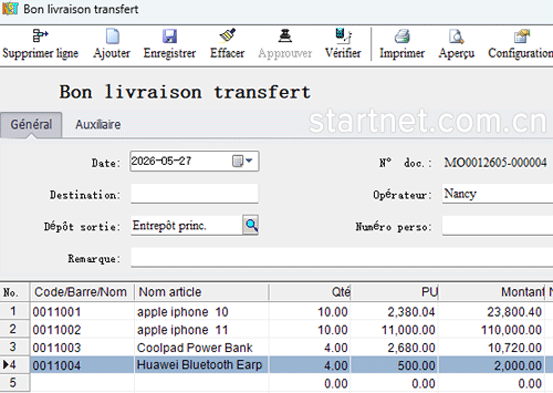
Task: Click the Supprimer ligne toolbar icon
Action: 40,36
